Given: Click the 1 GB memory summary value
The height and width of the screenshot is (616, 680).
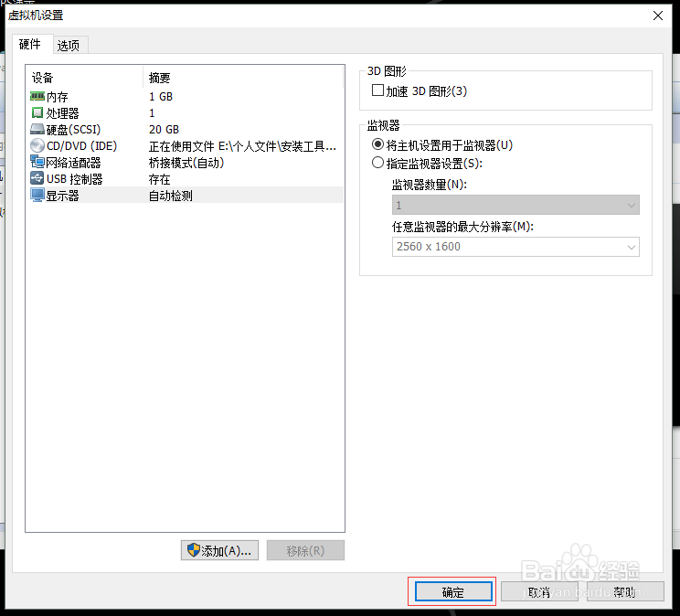Looking at the screenshot, I should pyautogui.click(x=161, y=97).
